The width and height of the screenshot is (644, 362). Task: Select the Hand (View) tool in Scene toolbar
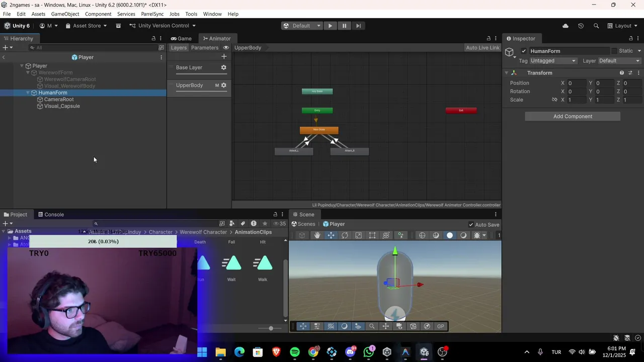click(317, 235)
